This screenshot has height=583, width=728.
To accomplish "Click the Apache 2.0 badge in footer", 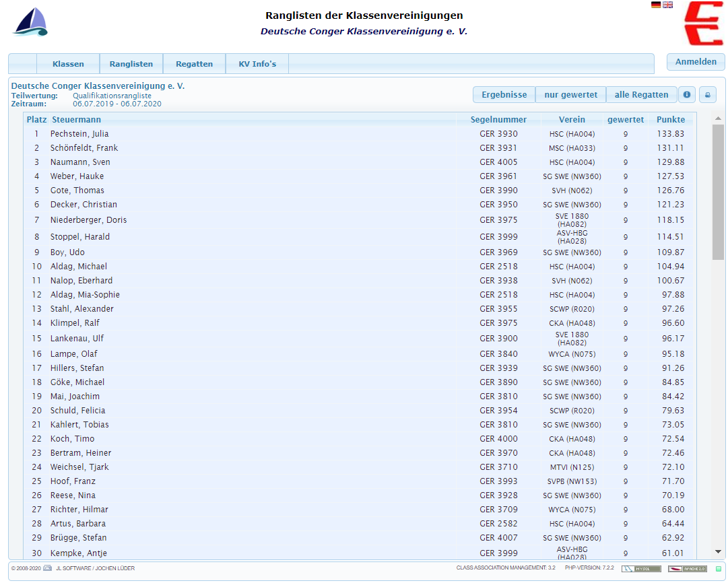I will [688, 569].
